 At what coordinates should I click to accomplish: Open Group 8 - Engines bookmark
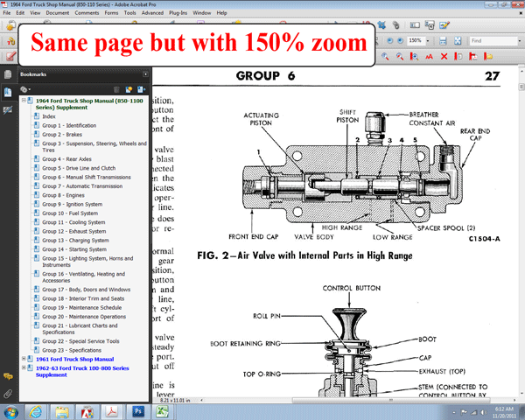tap(63, 195)
